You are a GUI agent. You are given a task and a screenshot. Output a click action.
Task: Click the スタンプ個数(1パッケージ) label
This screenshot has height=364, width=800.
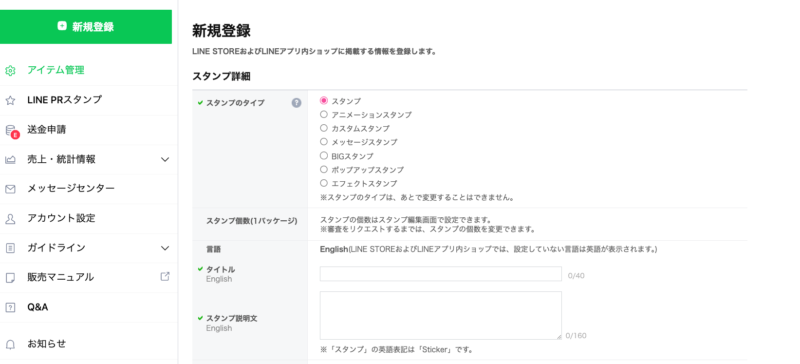[x=252, y=221]
